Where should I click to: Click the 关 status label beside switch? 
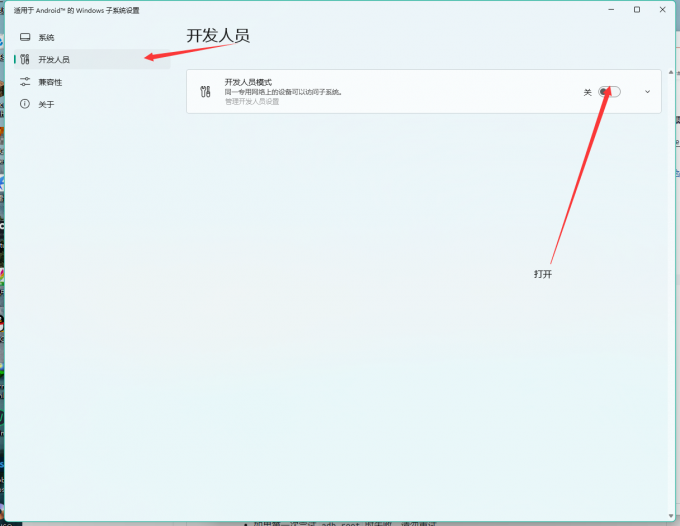click(588, 92)
